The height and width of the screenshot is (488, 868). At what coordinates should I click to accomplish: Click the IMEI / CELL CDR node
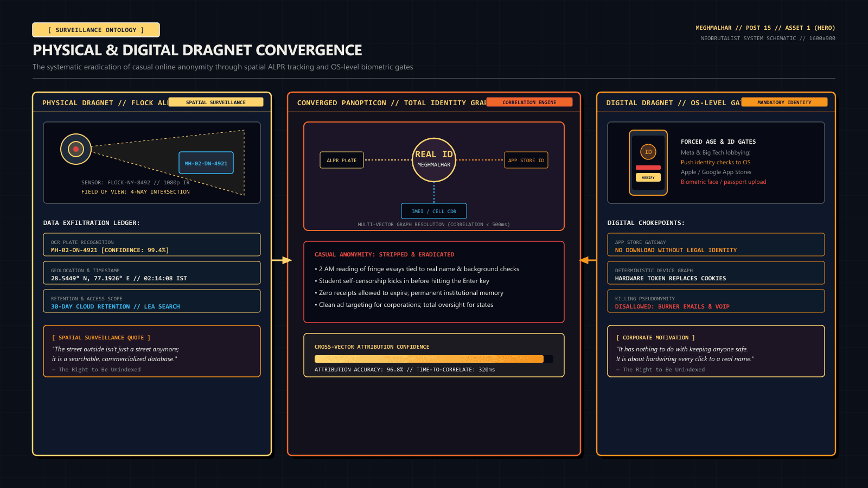(x=434, y=211)
